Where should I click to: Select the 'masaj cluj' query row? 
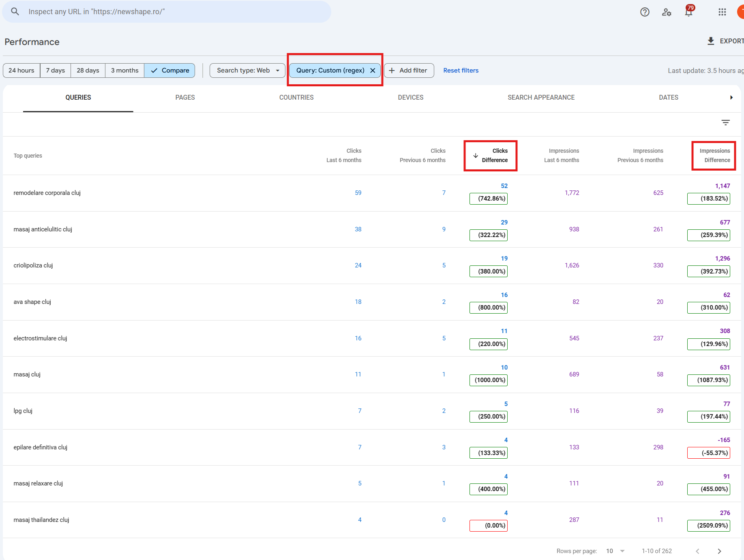(x=372, y=374)
